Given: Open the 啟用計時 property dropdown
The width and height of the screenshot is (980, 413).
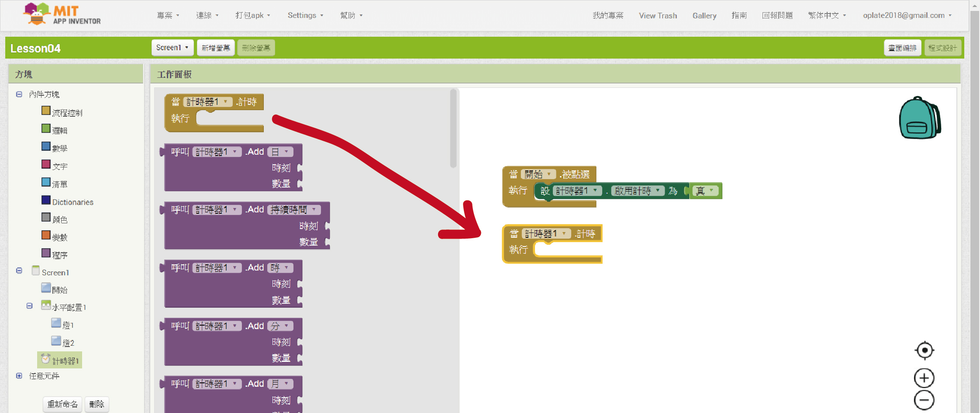Looking at the screenshot, I should click(x=637, y=191).
